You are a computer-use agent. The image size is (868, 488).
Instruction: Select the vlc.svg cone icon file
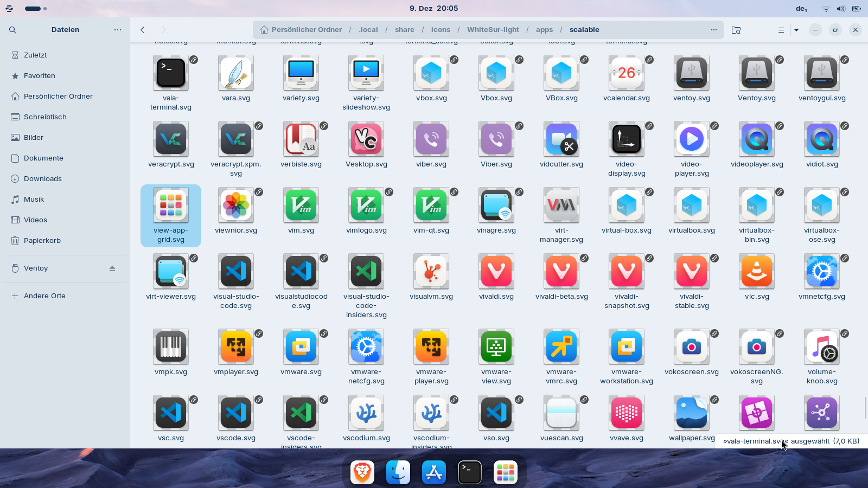[x=756, y=272]
